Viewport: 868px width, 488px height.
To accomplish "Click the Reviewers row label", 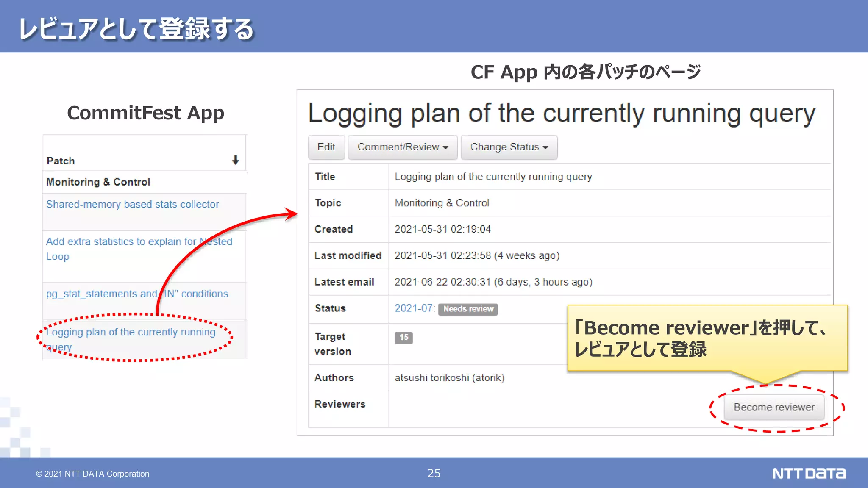I will [340, 404].
